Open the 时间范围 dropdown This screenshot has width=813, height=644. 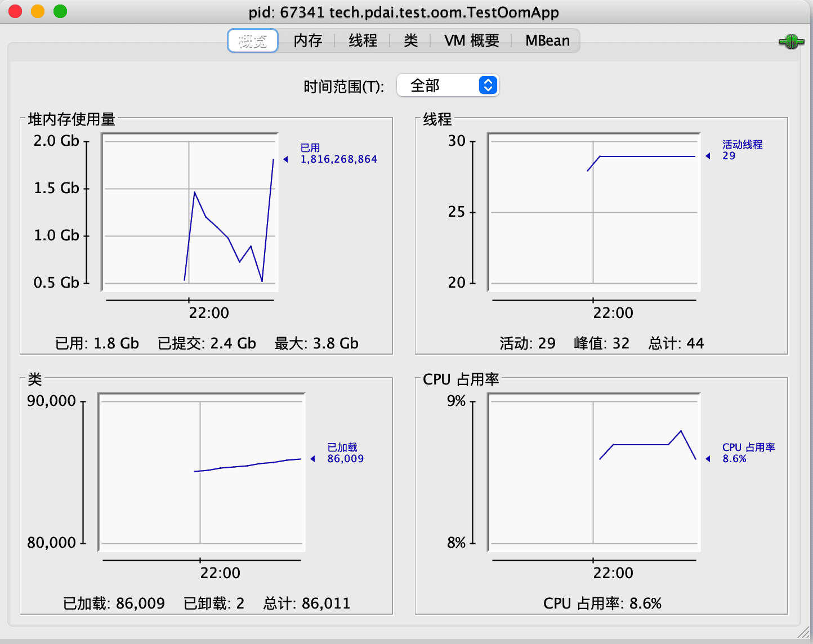coord(447,86)
